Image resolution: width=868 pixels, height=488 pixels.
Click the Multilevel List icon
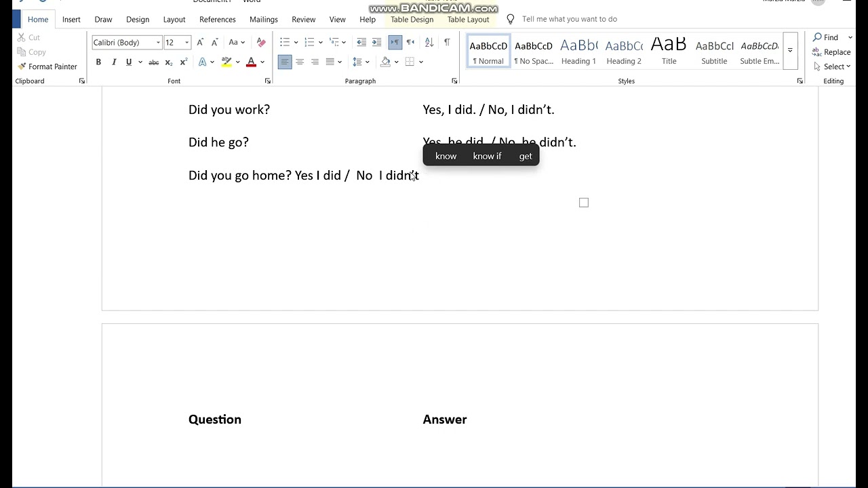tap(333, 42)
